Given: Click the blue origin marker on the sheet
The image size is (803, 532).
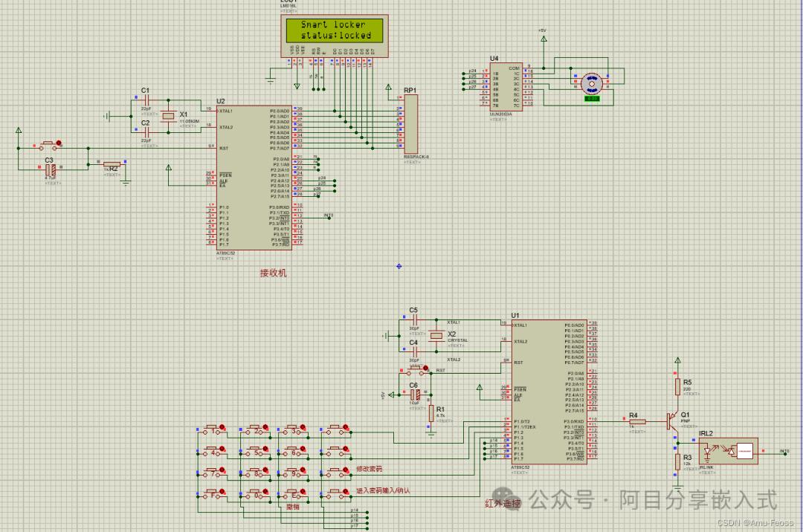Looking at the screenshot, I should (x=399, y=266).
